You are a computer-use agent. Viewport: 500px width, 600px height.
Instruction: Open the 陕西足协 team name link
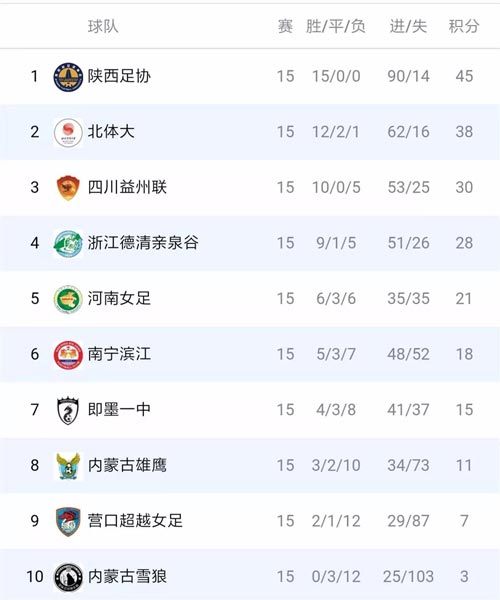(119, 76)
